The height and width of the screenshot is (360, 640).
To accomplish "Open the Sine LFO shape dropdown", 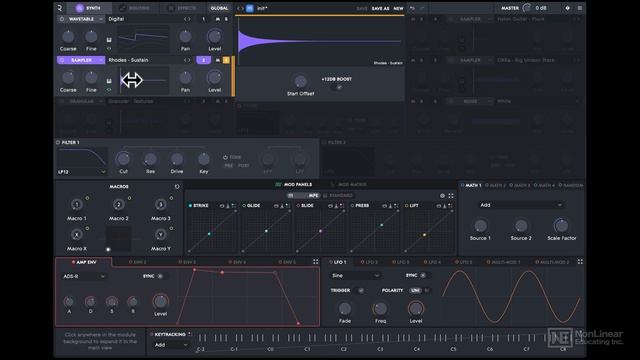I will pyautogui.click(x=355, y=276).
